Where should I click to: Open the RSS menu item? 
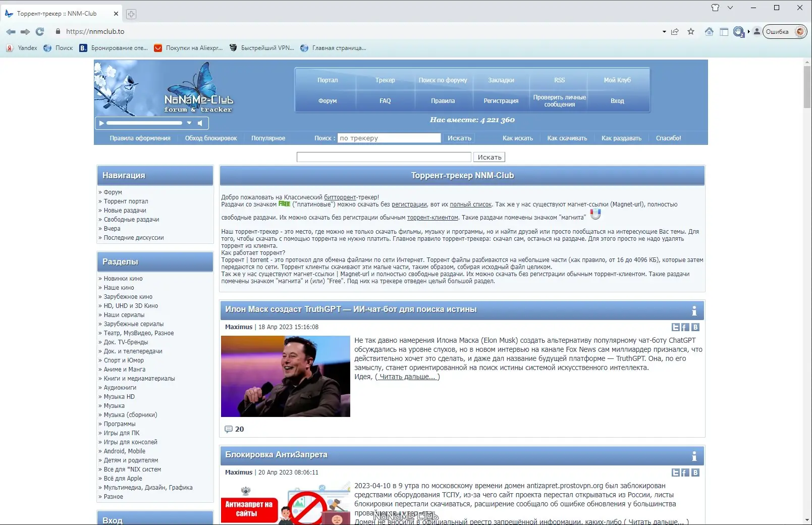pos(559,80)
